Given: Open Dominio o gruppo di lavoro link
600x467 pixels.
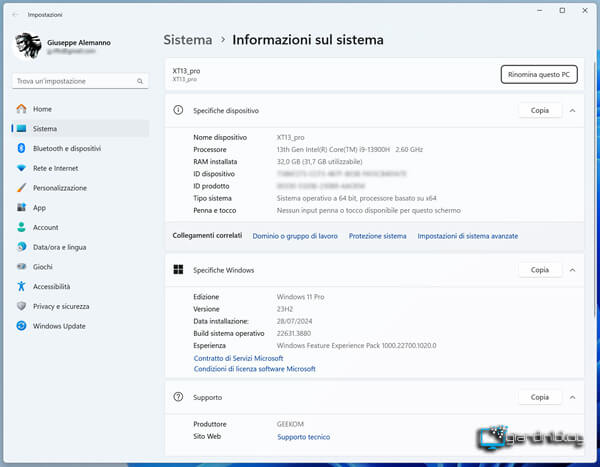Looking at the screenshot, I should (x=295, y=236).
